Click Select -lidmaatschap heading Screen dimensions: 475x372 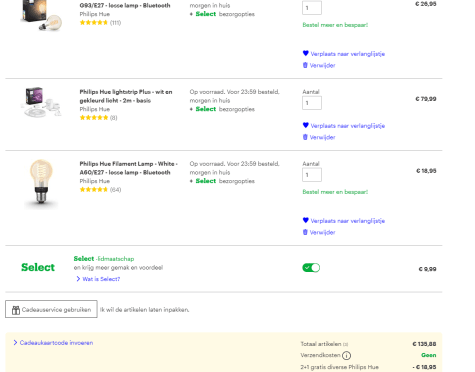[x=104, y=259]
